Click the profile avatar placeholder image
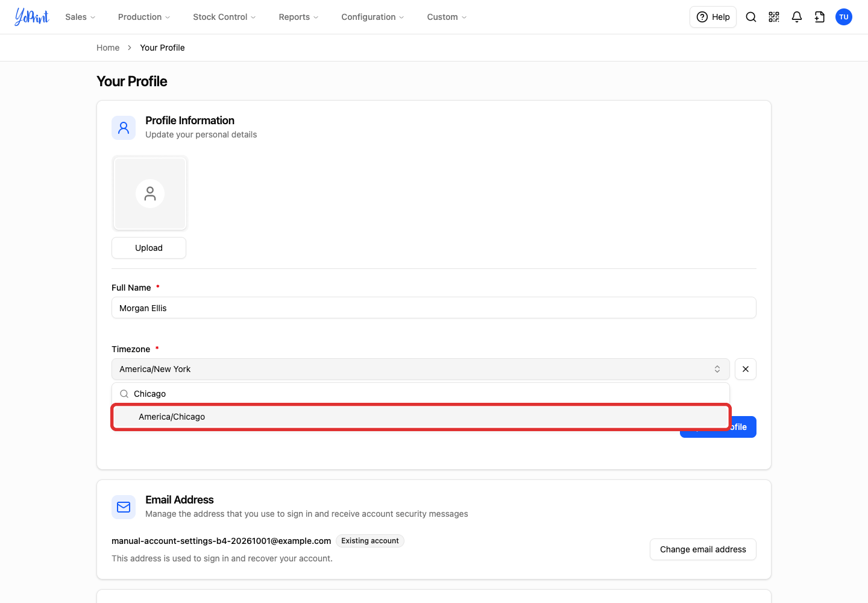Image resolution: width=868 pixels, height=603 pixels. click(x=149, y=193)
